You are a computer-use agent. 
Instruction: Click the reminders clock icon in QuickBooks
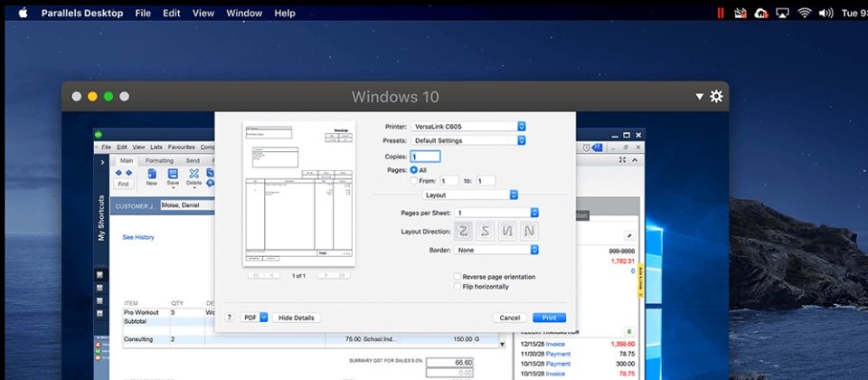point(586,147)
